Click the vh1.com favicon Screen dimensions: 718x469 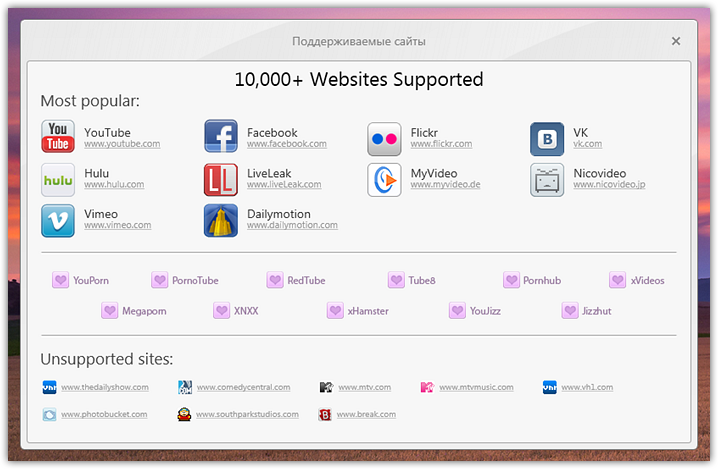point(549,387)
